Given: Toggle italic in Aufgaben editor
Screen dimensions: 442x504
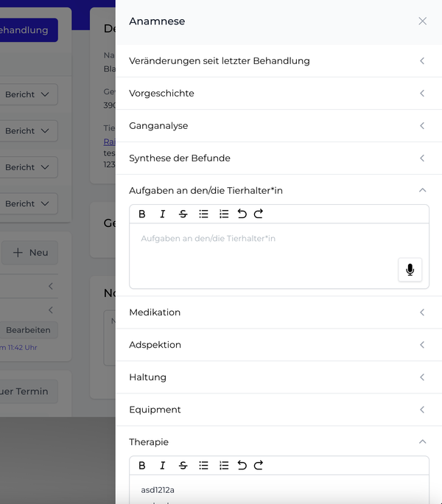Looking at the screenshot, I should (x=163, y=214).
